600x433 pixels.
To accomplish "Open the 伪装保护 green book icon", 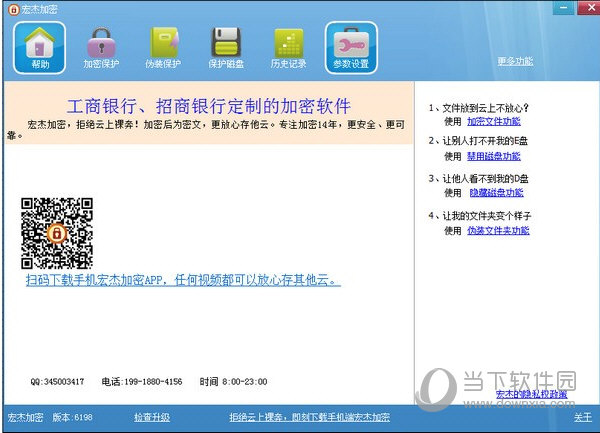I will point(163,47).
